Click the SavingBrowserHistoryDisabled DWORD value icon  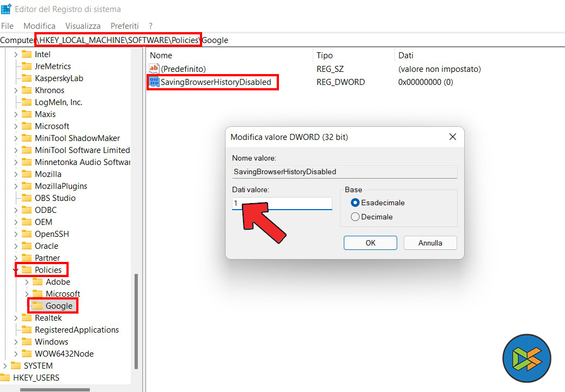coord(154,82)
